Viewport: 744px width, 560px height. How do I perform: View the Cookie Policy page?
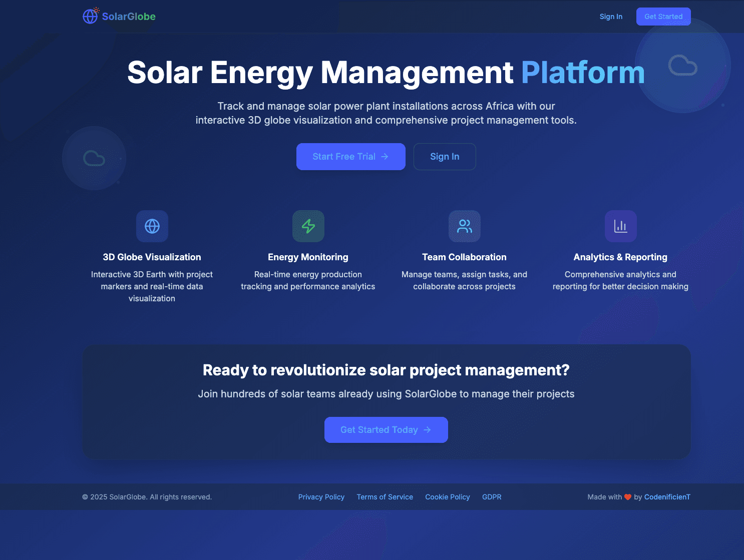click(448, 497)
